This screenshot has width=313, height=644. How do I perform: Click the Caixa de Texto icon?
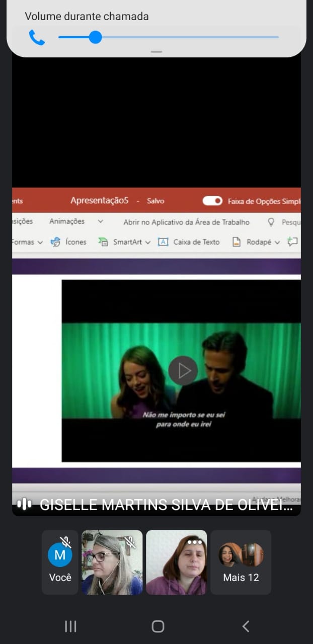[163, 242]
